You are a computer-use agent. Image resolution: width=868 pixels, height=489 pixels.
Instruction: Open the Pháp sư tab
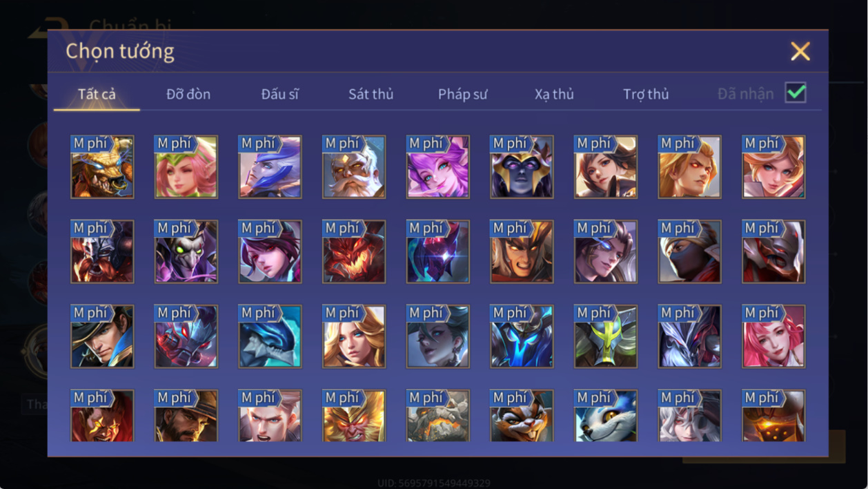click(x=463, y=94)
